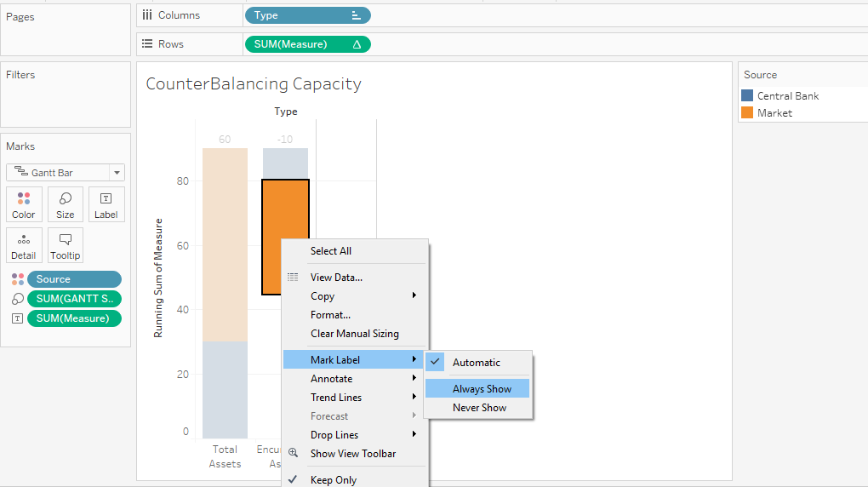Image resolution: width=868 pixels, height=487 pixels.
Task: Click the sort icon on the Type pill
Action: pyautogui.click(x=356, y=15)
